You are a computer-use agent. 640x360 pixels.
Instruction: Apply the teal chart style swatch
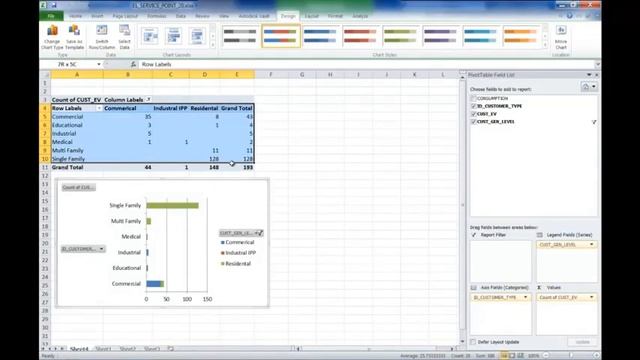coord(480,36)
